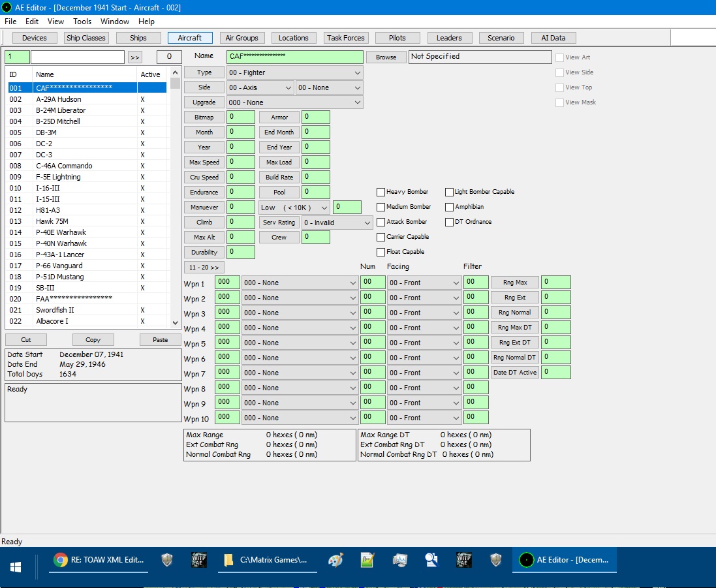Open the Matrix Games folder in taskbar
This screenshot has width=716, height=588.
click(268, 560)
